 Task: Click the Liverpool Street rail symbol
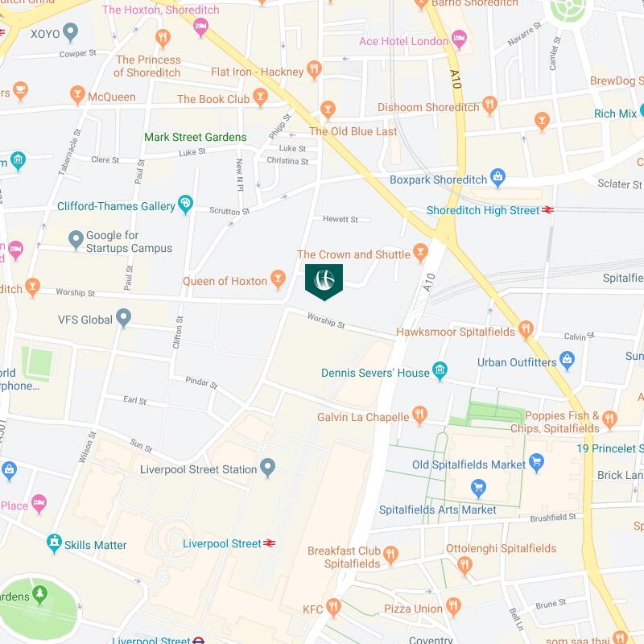coord(270,543)
